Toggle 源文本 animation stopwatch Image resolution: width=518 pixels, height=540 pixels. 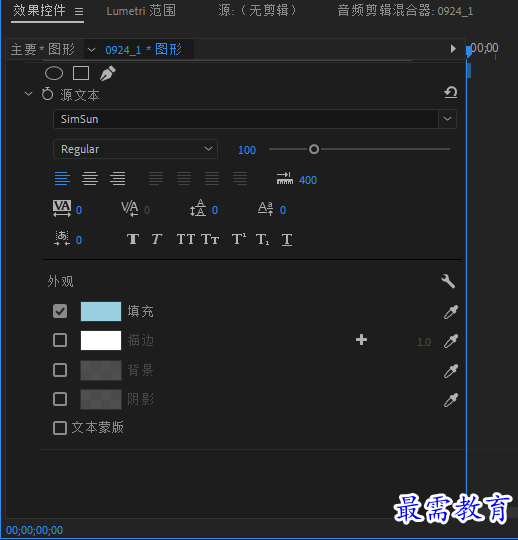[47, 94]
